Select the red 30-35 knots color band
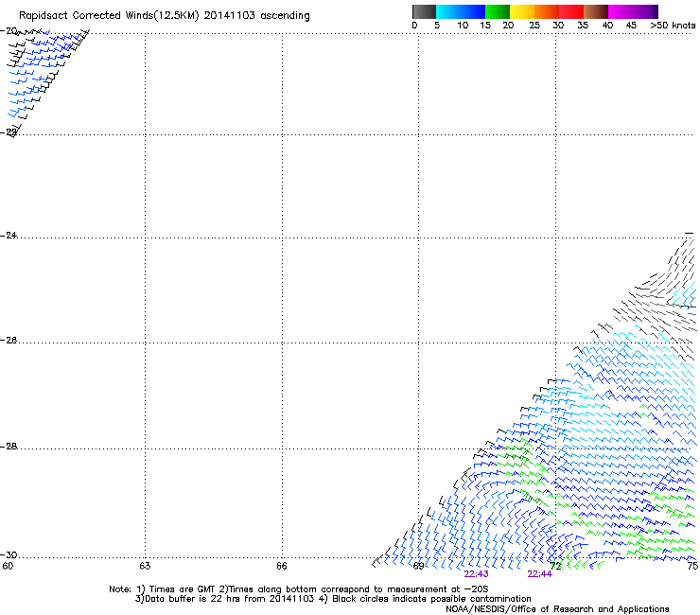The width and height of the screenshot is (700, 615). tap(571, 11)
